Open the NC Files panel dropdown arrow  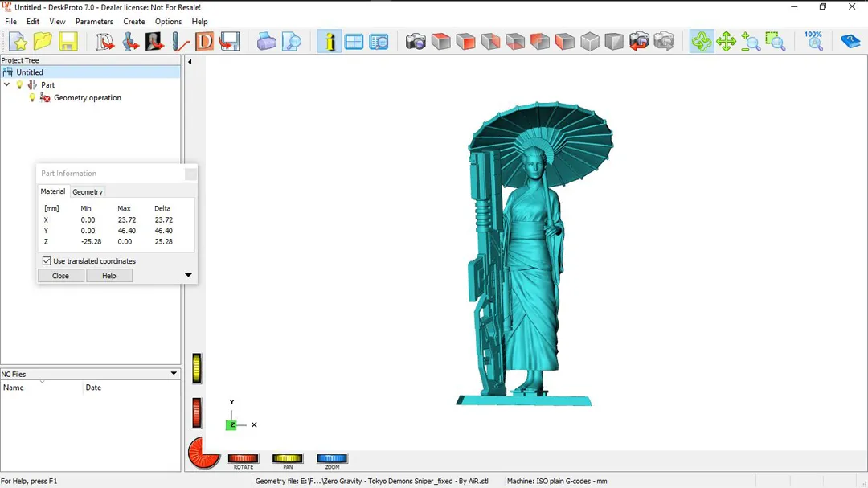tap(174, 374)
